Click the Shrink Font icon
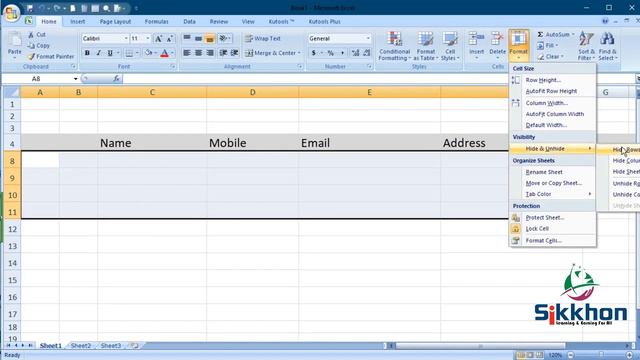This screenshot has width=640, height=360. pos(170,39)
